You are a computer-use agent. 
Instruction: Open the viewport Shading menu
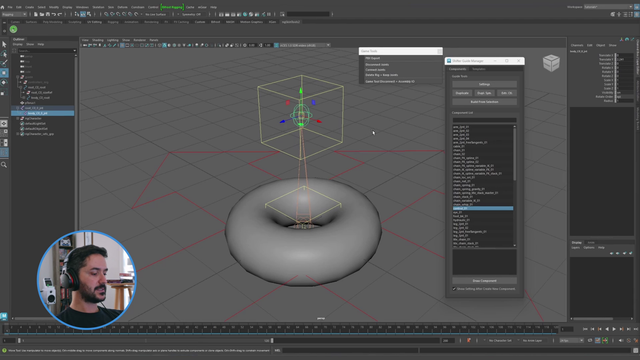point(98,40)
